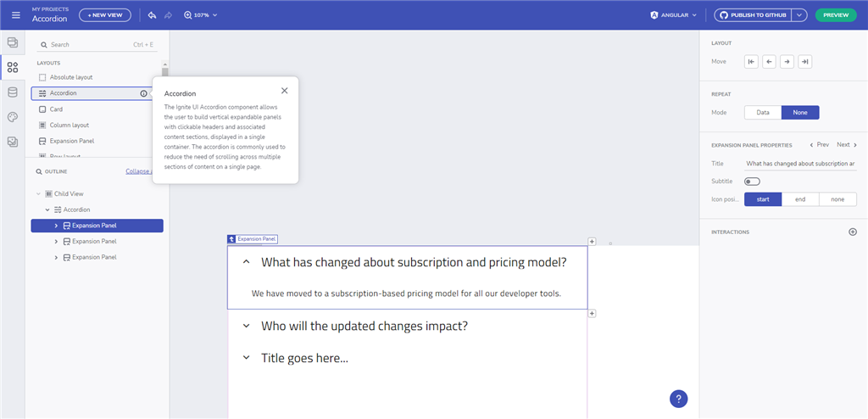The width and height of the screenshot is (868, 419).
Task: Set icon position to none
Action: [837, 199]
